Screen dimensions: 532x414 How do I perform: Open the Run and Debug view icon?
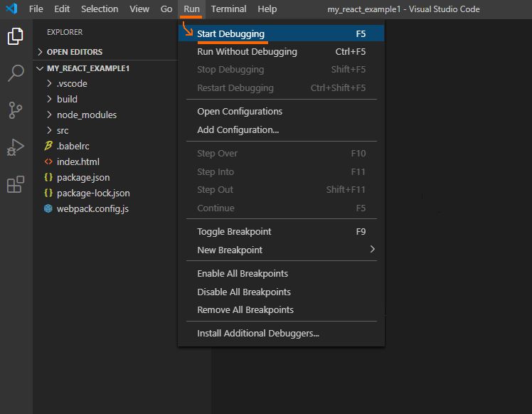(x=16, y=147)
